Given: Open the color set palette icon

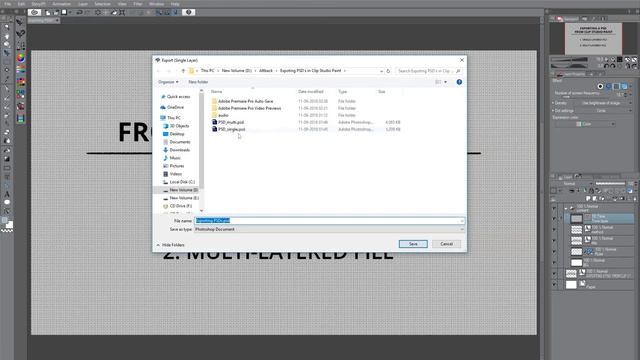Looking at the screenshot, I should click(20, 82).
